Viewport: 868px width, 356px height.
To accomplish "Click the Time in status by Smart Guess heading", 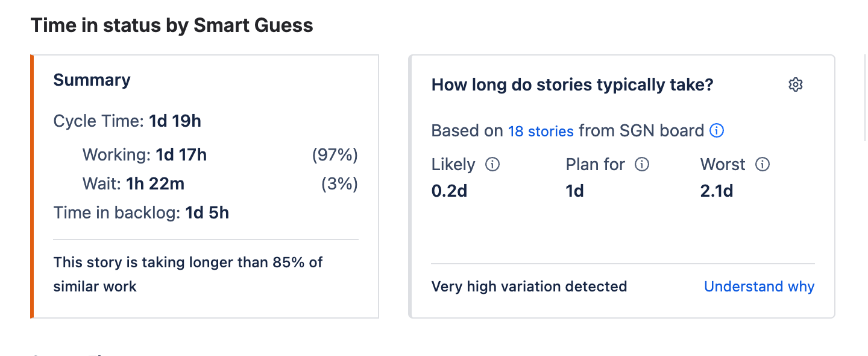I will 172,25.
